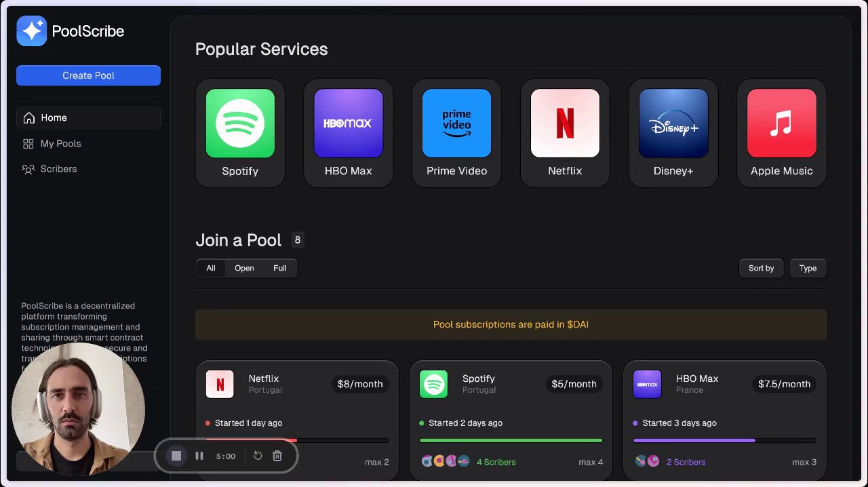Click the 'France' label on HBO Max pool
The image size is (868, 487).
[690, 390]
